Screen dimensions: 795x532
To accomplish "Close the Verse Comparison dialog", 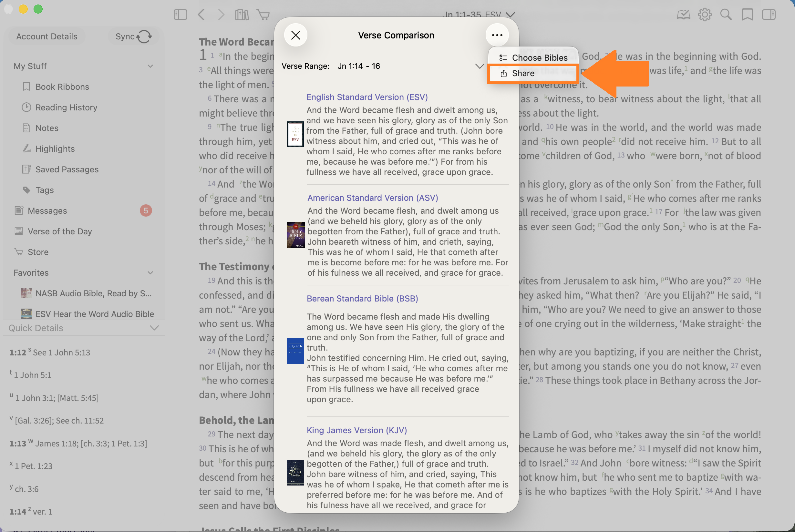I will pyautogui.click(x=295, y=35).
